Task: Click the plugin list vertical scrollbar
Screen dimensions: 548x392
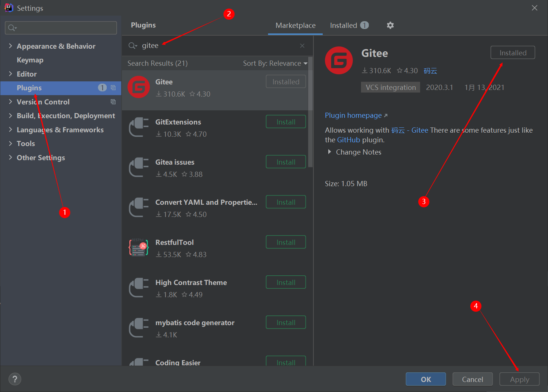Action: pos(311,111)
